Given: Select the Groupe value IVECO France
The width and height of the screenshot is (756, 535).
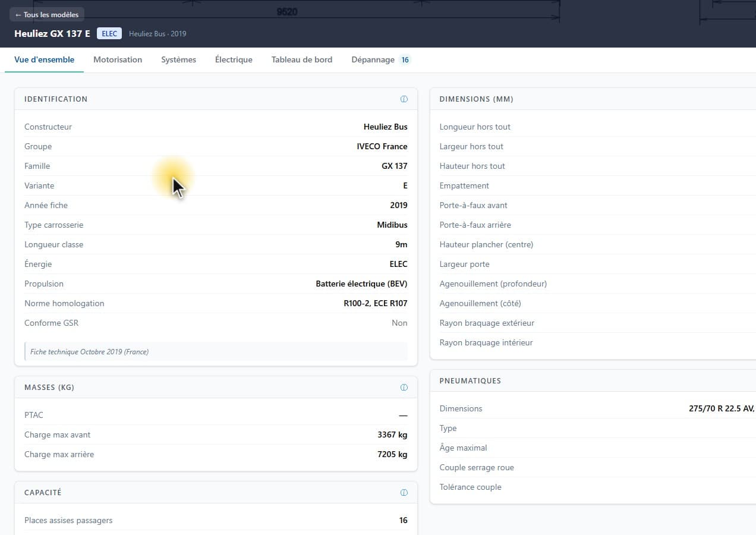Looking at the screenshot, I should point(382,146).
